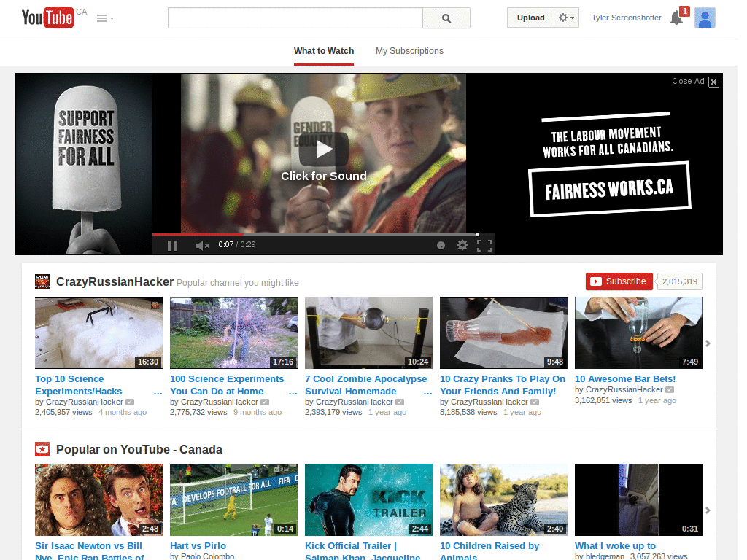
Task: Expand options for 100 Science Experiments video
Action: pos(293,393)
